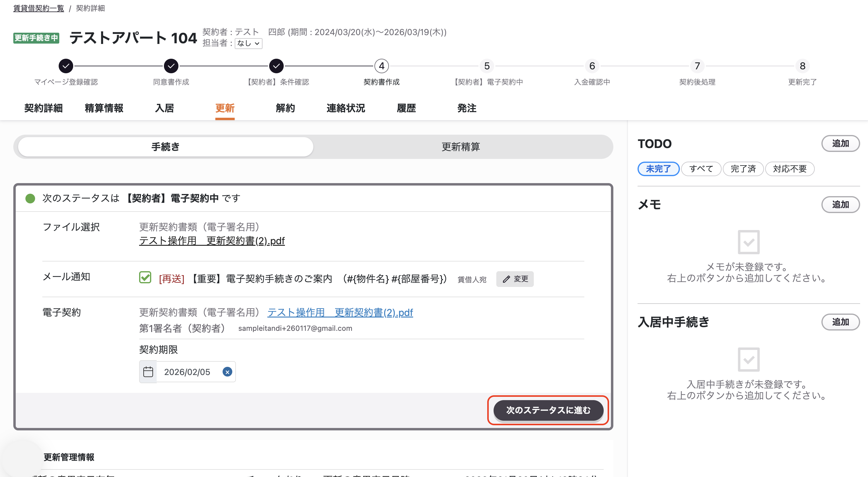Click completed step icon 【契約者】条件確認

[x=276, y=66]
